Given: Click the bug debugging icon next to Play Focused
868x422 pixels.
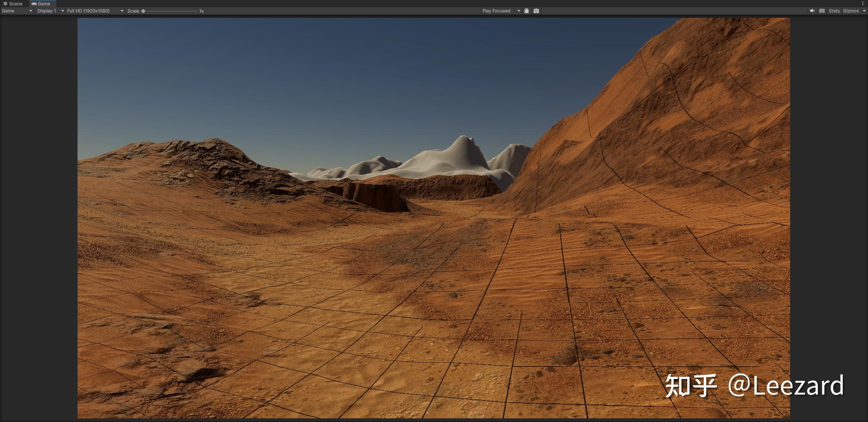Looking at the screenshot, I should pyautogui.click(x=527, y=11).
